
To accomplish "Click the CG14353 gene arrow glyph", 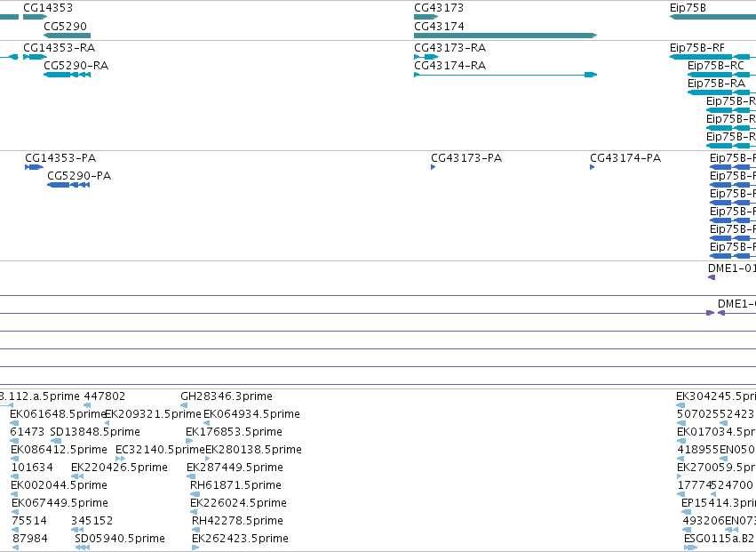I will 36,17.
